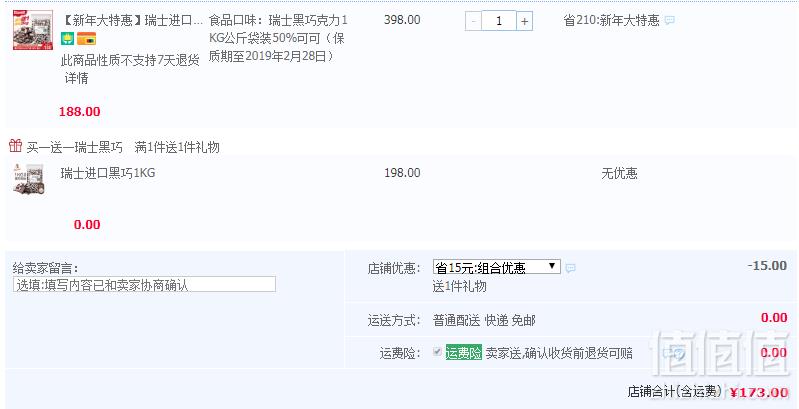Click the gift box icon beside 买一送一瑞士黑巧
The width and height of the screenshot is (799, 409).
tap(15, 146)
